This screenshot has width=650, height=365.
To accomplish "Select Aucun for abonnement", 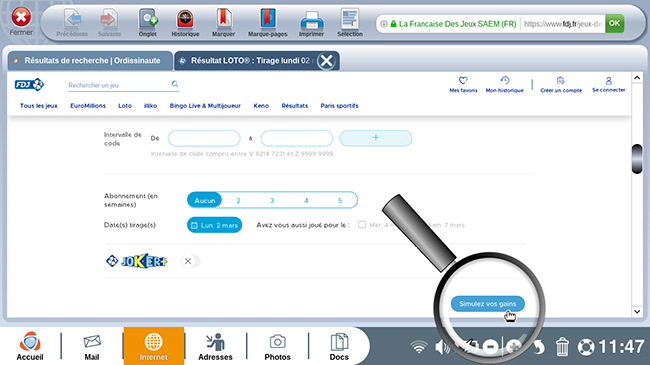I will (205, 200).
